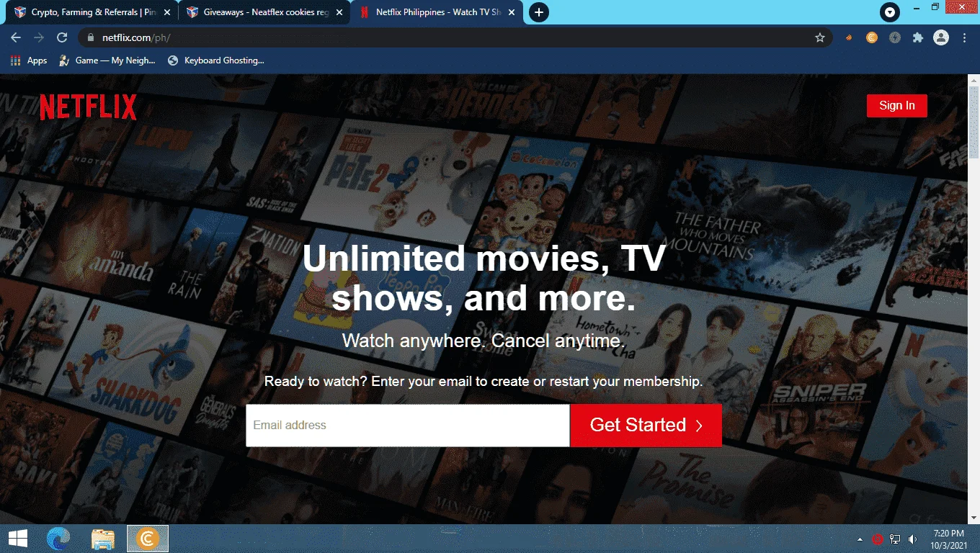Click the Pets 2 movie poster

click(404, 176)
